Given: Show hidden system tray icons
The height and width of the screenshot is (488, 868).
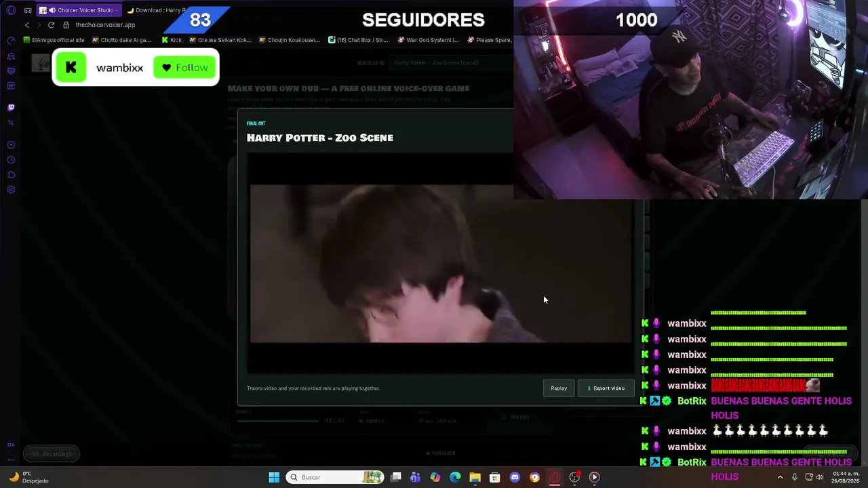Looking at the screenshot, I should tap(780, 477).
